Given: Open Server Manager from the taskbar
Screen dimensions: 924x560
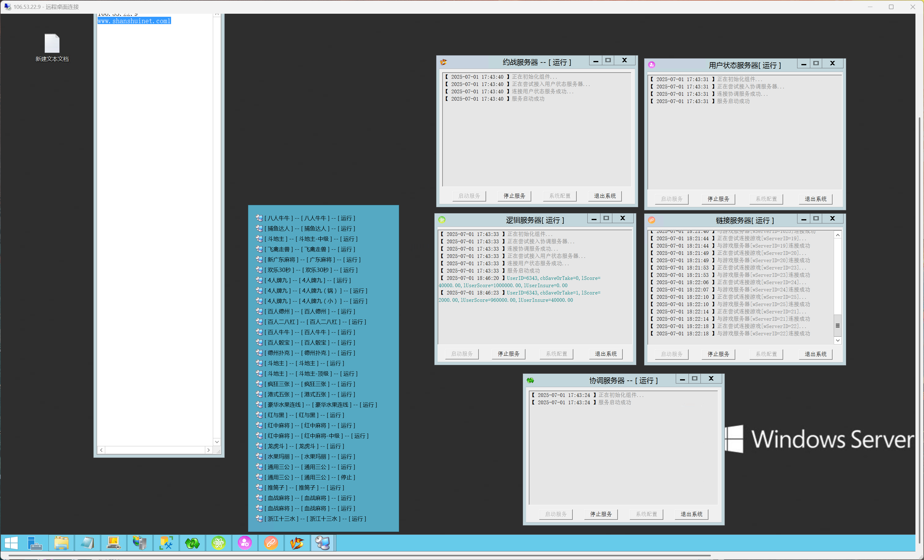Looking at the screenshot, I should 35,543.
